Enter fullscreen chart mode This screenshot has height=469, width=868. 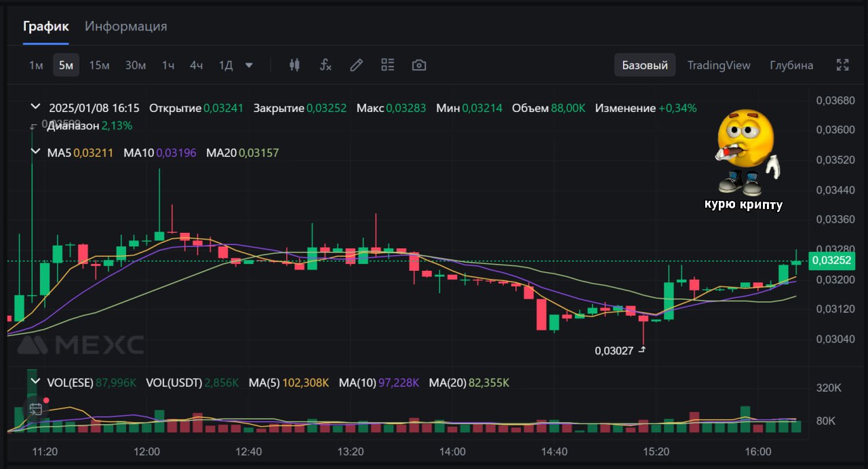(842, 65)
